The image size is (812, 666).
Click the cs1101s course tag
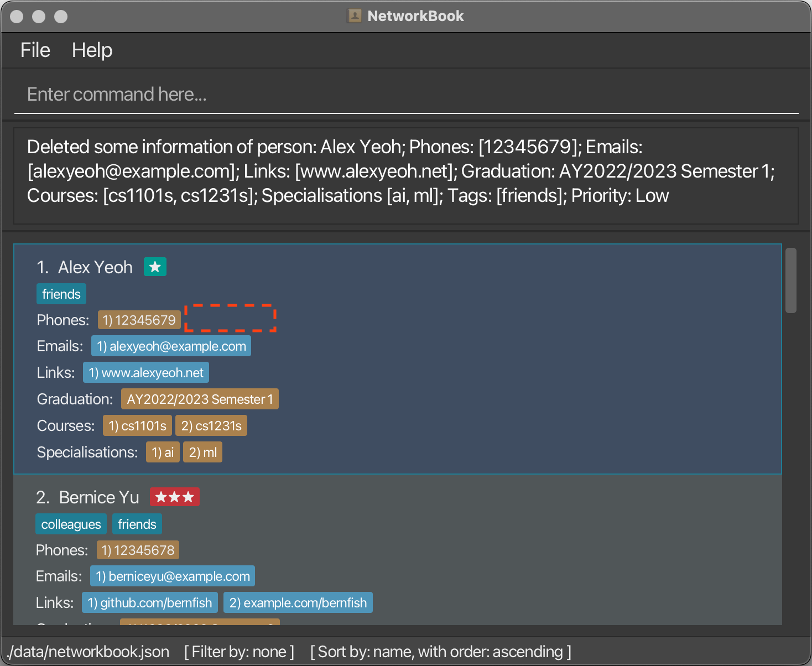(137, 426)
